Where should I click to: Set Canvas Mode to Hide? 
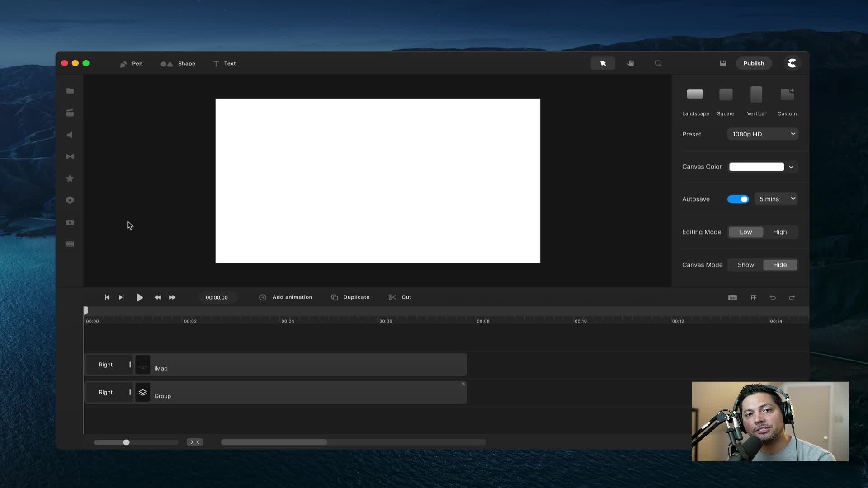tap(780, 265)
